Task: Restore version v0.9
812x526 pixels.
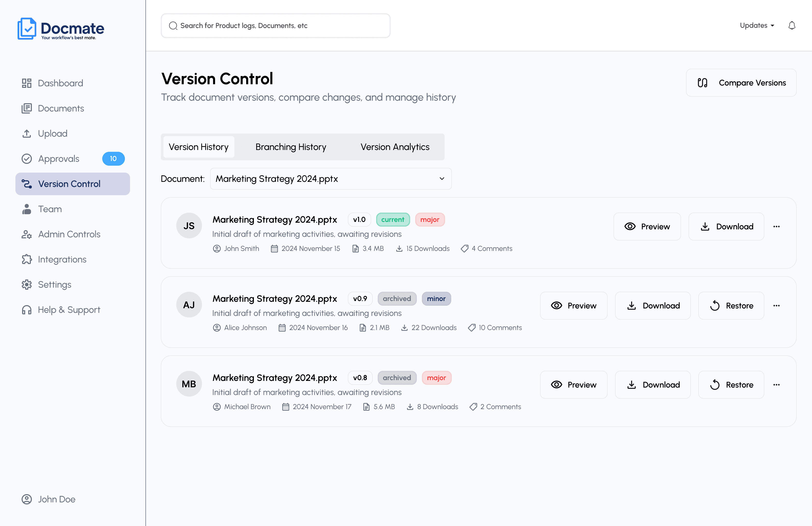Action: 731,306
